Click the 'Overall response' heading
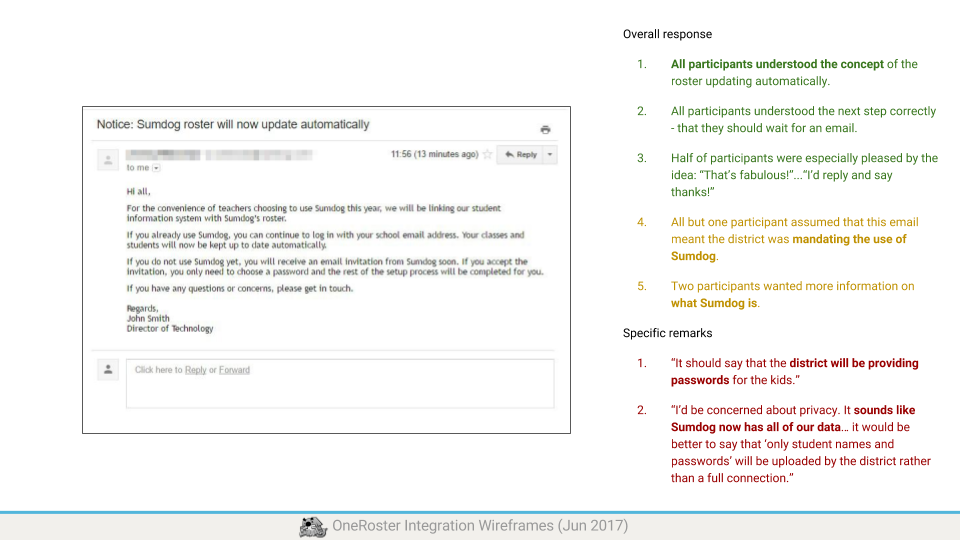 [667, 34]
